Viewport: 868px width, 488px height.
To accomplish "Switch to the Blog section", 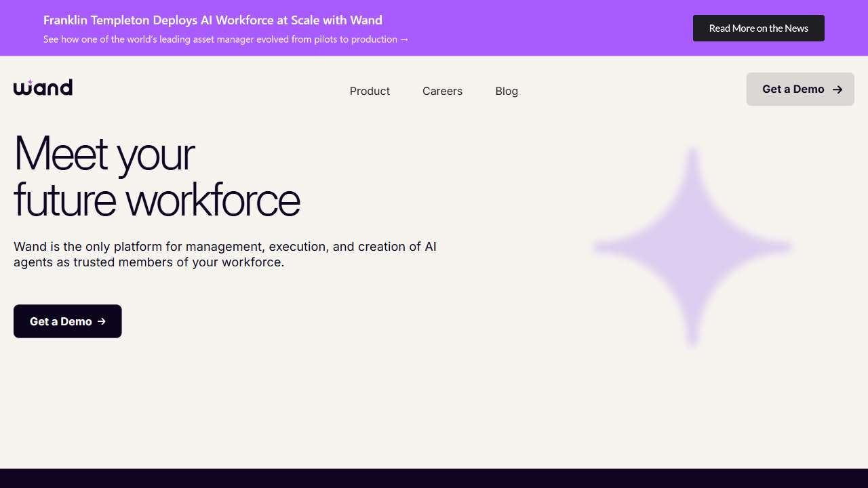I will click(x=507, y=91).
